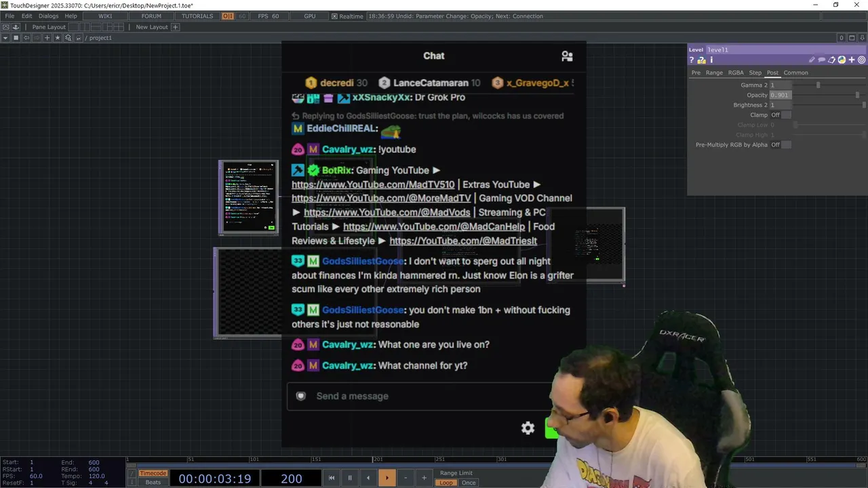868x488 pixels.
Task: Toggle the orange O|I power button
Action: tap(228, 16)
